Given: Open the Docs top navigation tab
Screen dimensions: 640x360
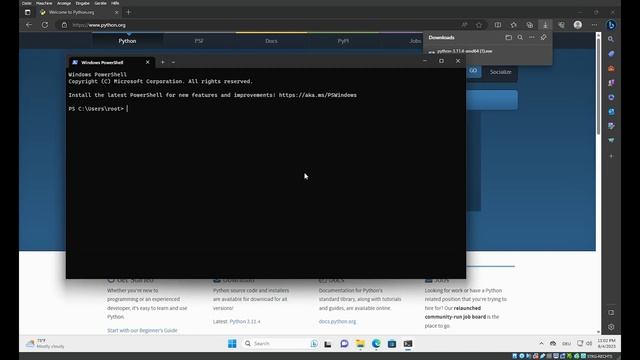Looking at the screenshot, I should click(271, 41).
